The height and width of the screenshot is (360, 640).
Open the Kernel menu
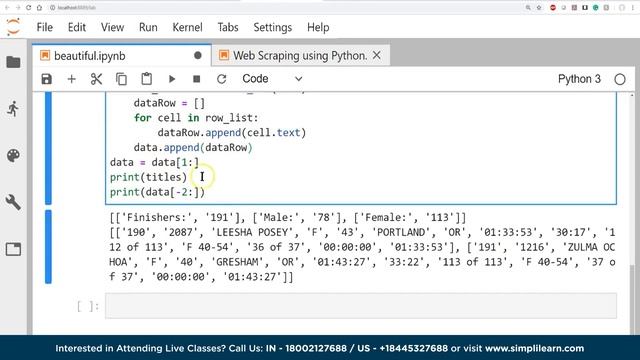[187, 27]
